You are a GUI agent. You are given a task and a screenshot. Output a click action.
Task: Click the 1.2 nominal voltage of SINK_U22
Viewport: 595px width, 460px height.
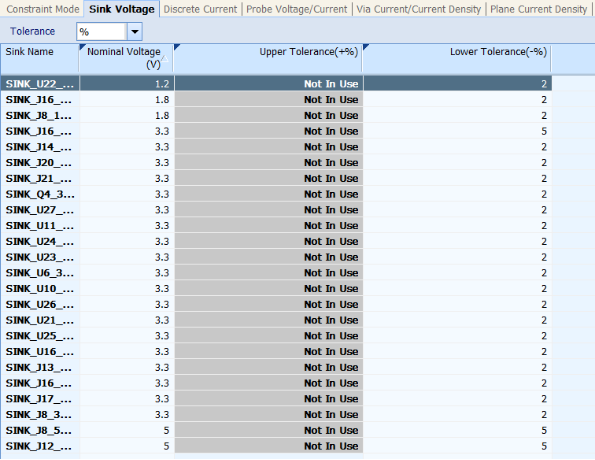(x=127, y=83)
